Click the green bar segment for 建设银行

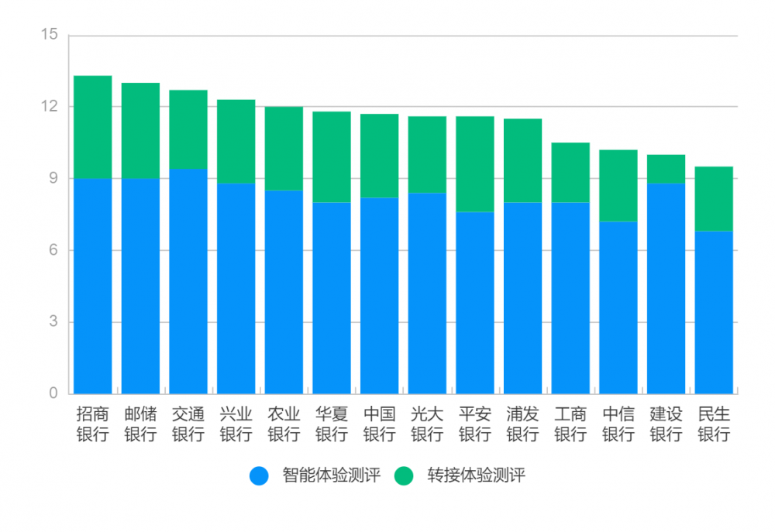point(666,169)
